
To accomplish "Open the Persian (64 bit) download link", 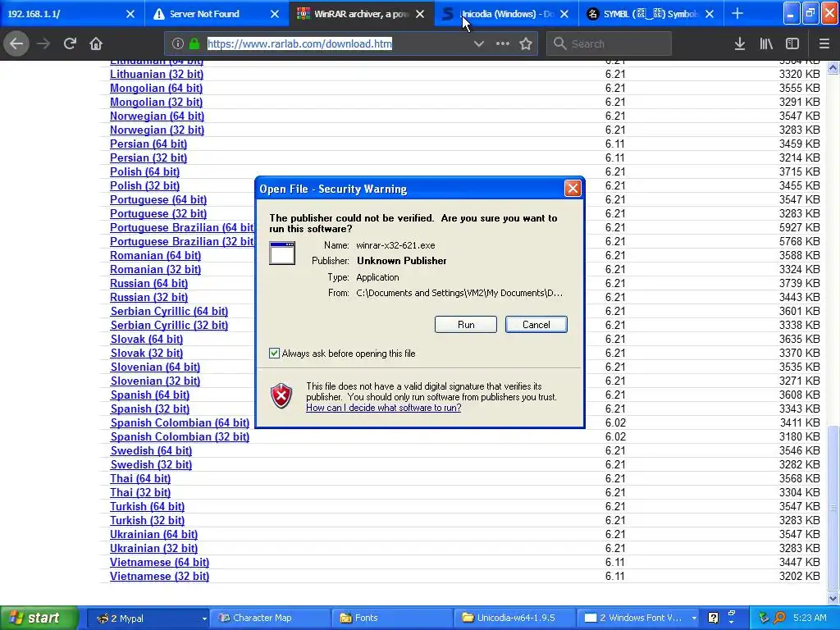I will point(148,144).
